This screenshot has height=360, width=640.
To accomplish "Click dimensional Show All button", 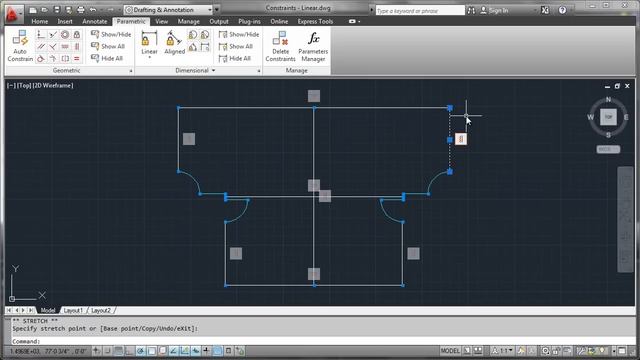I will pos(236,46).
